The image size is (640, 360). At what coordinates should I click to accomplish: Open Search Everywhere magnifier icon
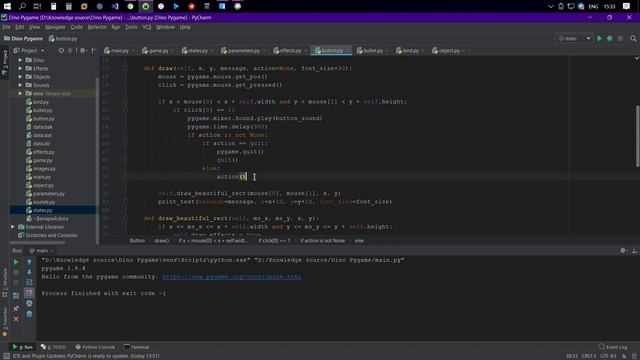pos(633,38)
